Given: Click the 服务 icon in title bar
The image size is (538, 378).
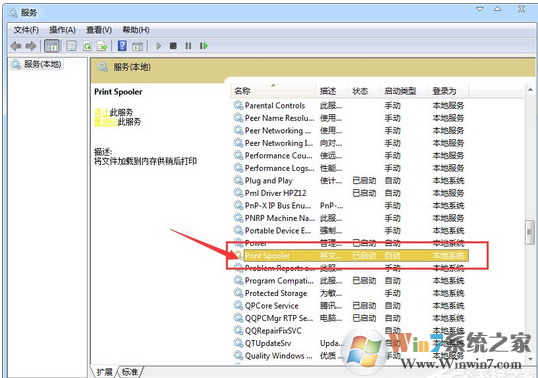Looking at the screenshot, I should tap(13, 13).
